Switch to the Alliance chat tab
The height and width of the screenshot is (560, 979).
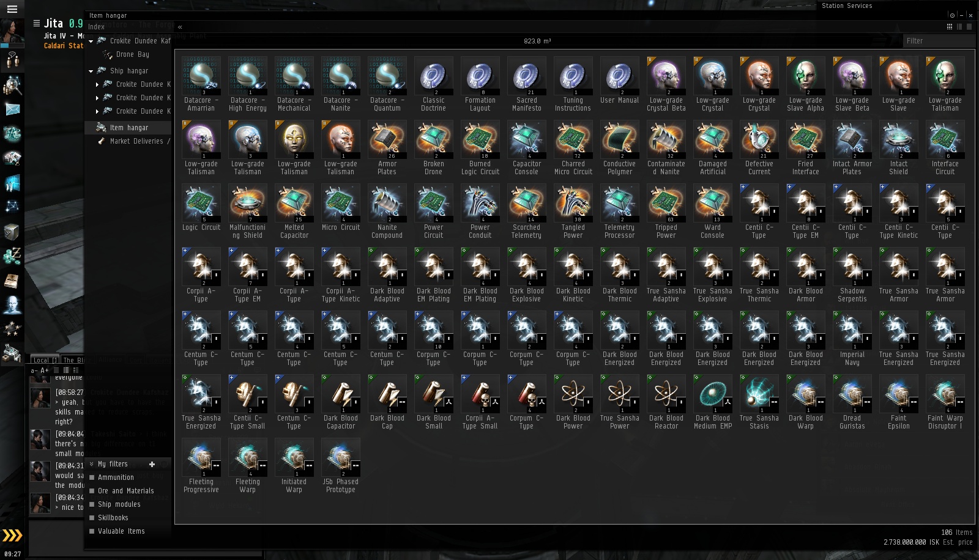[110, 359]
